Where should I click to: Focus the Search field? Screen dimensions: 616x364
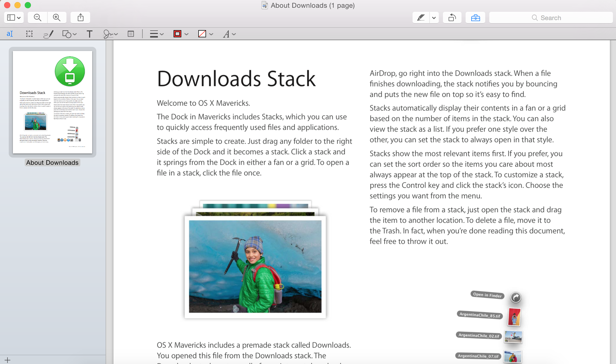click(551, 18)
